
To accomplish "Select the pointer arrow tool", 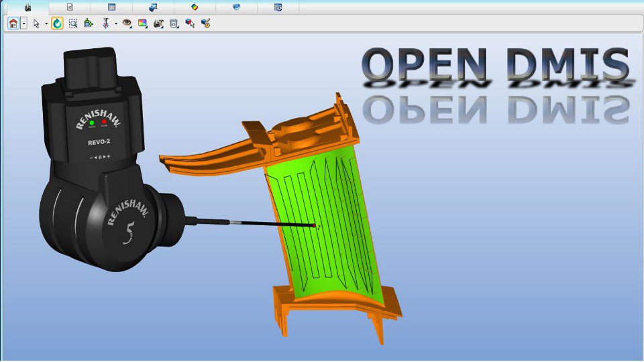I will (36, 23).
